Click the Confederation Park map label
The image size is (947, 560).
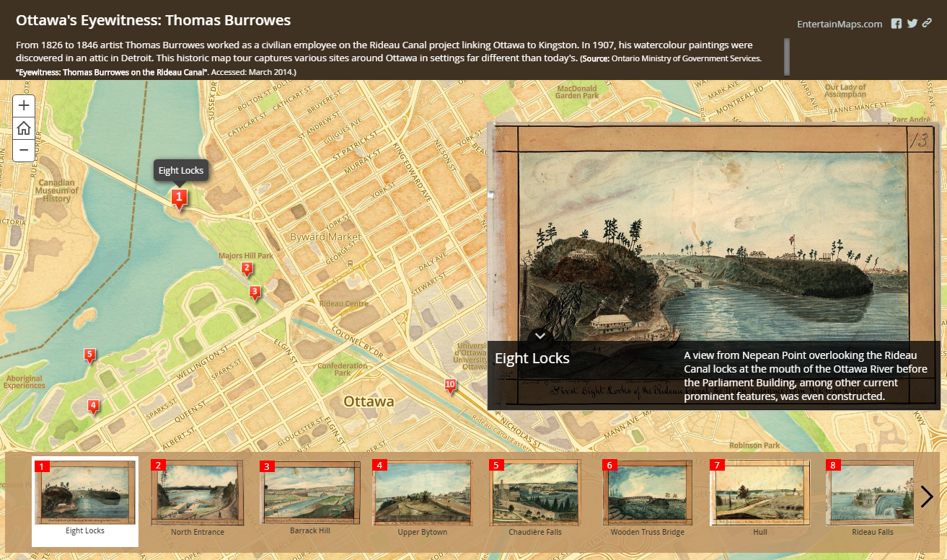(343, 370)
